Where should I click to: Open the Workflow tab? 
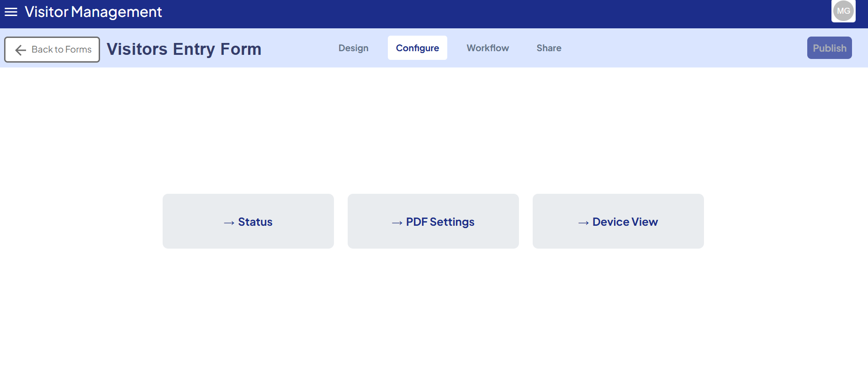(x=487, y=48)
